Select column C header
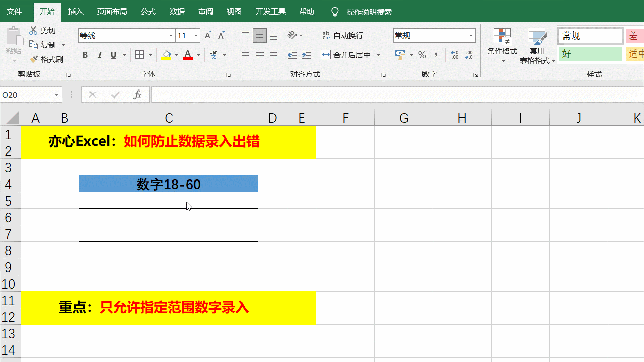This screenshot has height=362, width=644. click(169, 118)
